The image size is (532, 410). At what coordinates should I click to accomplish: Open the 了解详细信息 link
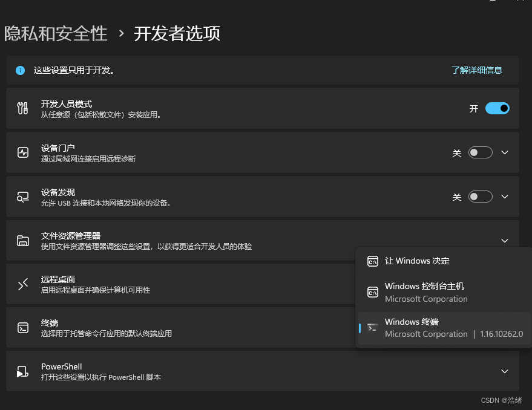click(x=476, y=70)
